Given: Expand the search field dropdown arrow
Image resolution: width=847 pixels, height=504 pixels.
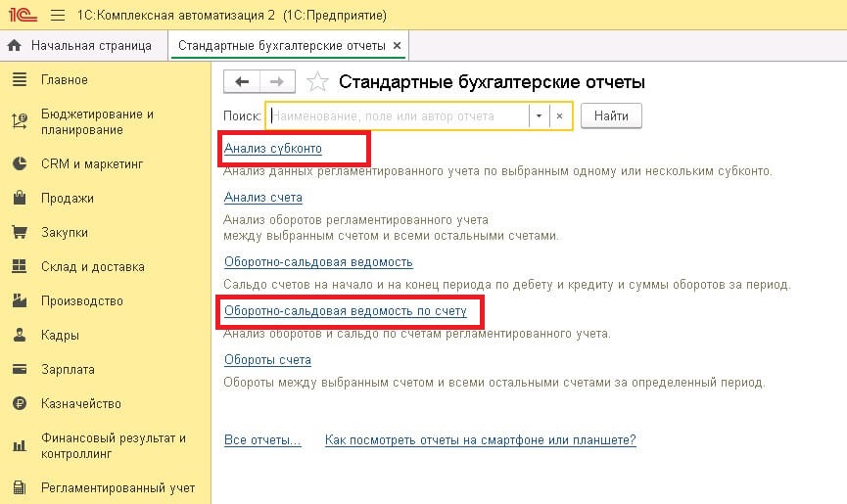Looking at the screenshot, I should (539, 116).
